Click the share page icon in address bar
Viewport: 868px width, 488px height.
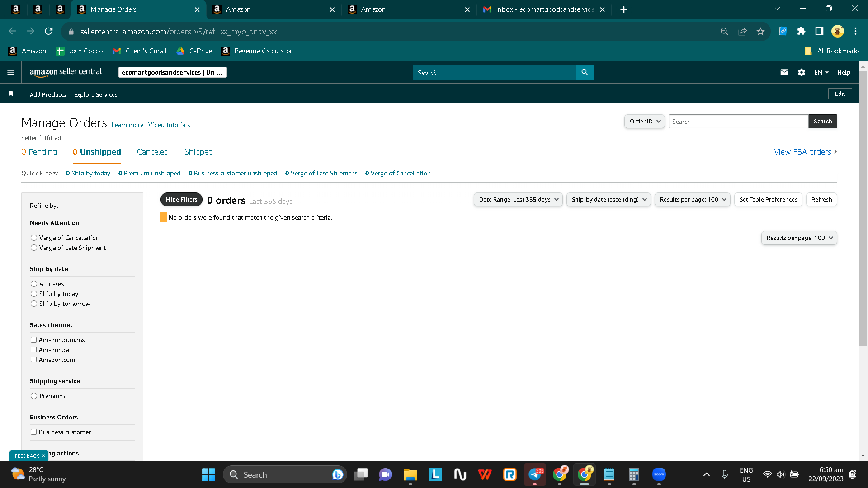pos(743,31)
